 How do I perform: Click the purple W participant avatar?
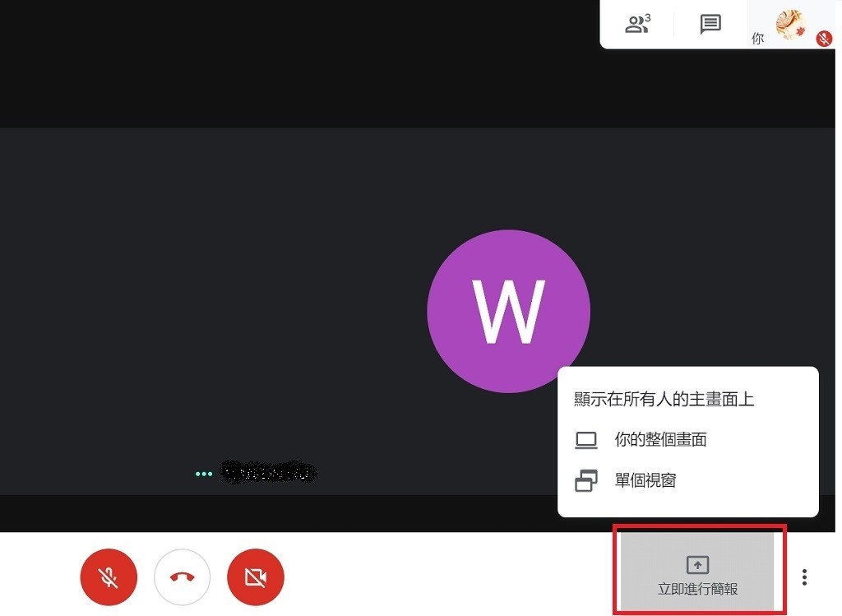pos(508,312)
